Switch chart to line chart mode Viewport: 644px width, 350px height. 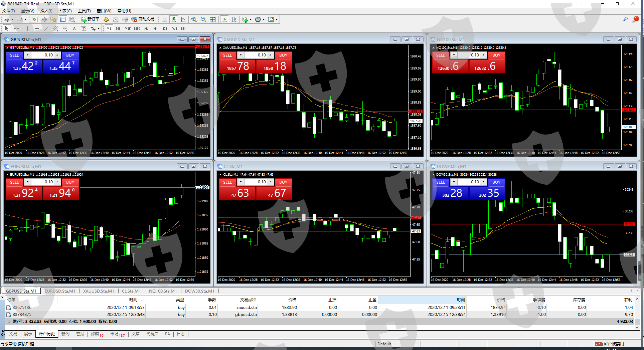point(183,19)
